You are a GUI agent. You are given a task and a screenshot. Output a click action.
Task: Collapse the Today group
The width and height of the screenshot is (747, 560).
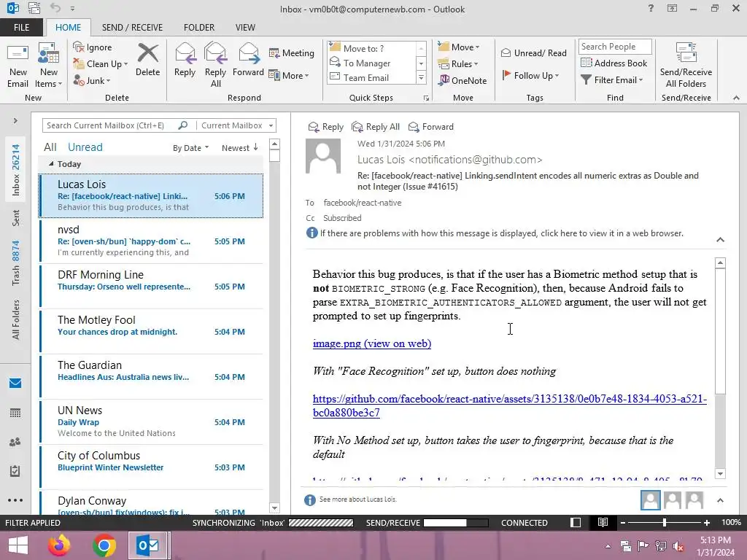click(x=51, y=164)
